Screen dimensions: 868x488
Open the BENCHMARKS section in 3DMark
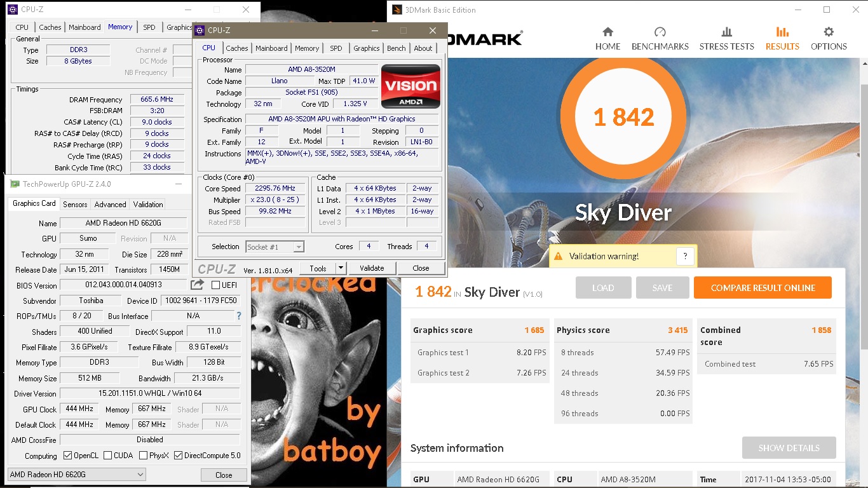(x=660, y=39)
